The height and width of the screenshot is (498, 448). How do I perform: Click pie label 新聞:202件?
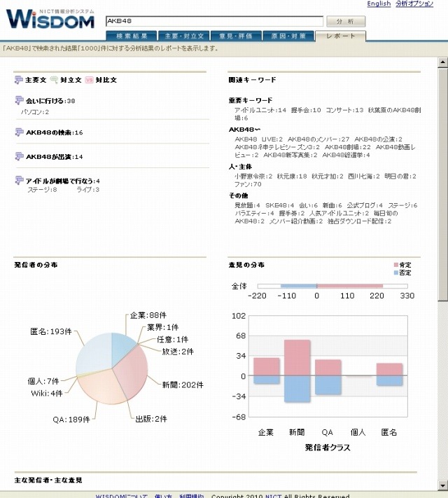183,385
